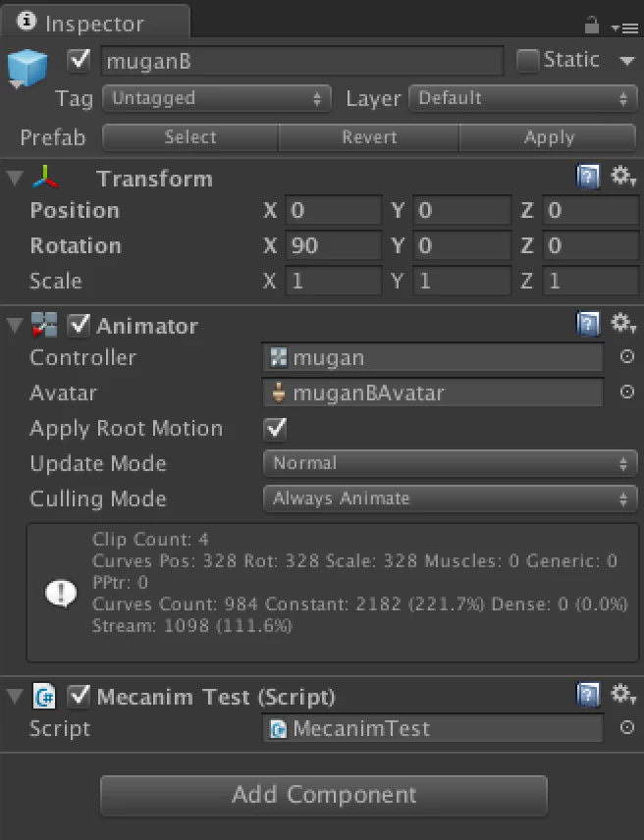Click the Prefab Revert button
This screenshot has width=644, height=840.
[x=369, y=137]
